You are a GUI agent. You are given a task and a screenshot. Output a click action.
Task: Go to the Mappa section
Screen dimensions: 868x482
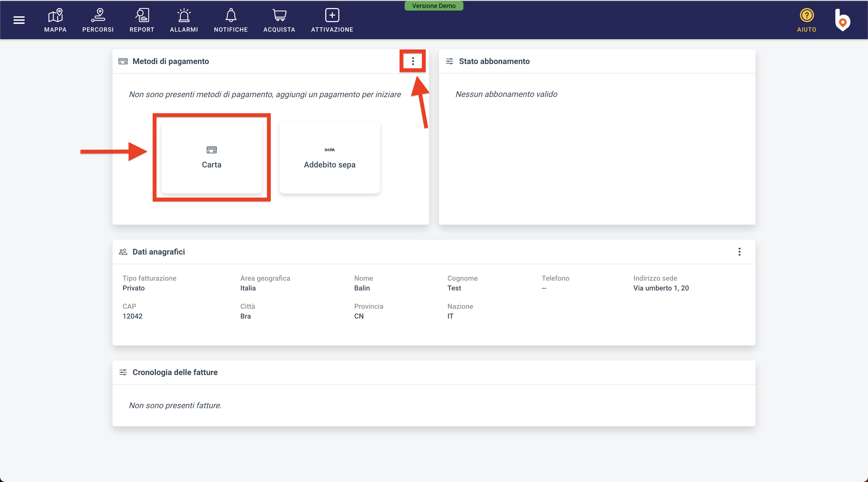55,20
